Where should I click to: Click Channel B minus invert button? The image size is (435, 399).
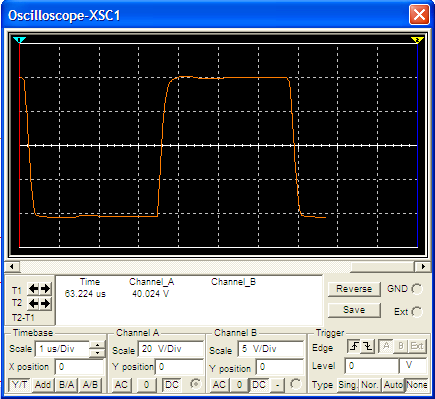pos(278,385)
